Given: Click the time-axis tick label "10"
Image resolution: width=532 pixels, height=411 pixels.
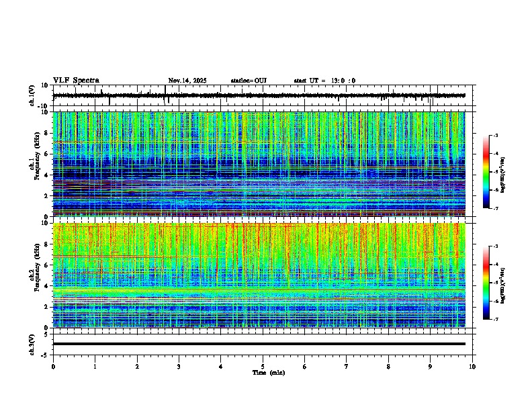Looking at the screenshot, I should click(x=472, y=367).
